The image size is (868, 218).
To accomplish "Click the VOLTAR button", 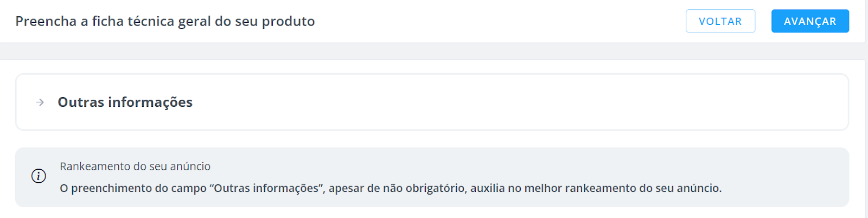I will [720, 21].
